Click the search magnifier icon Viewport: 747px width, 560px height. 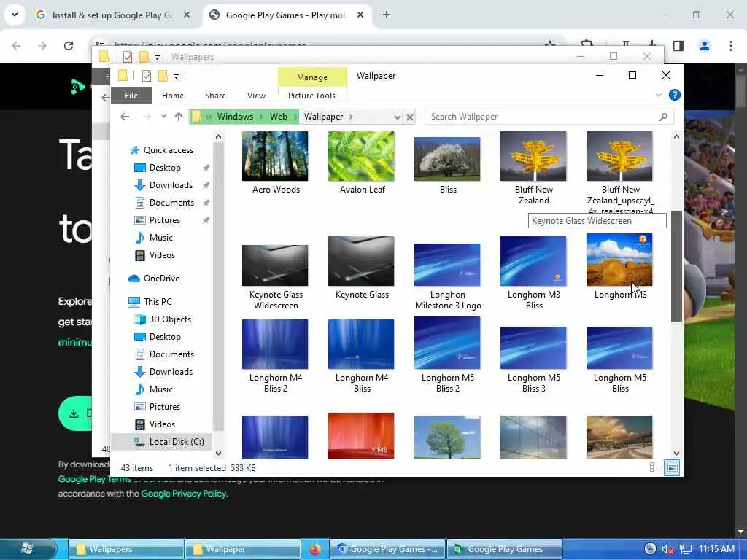click(x=663, y=117)
